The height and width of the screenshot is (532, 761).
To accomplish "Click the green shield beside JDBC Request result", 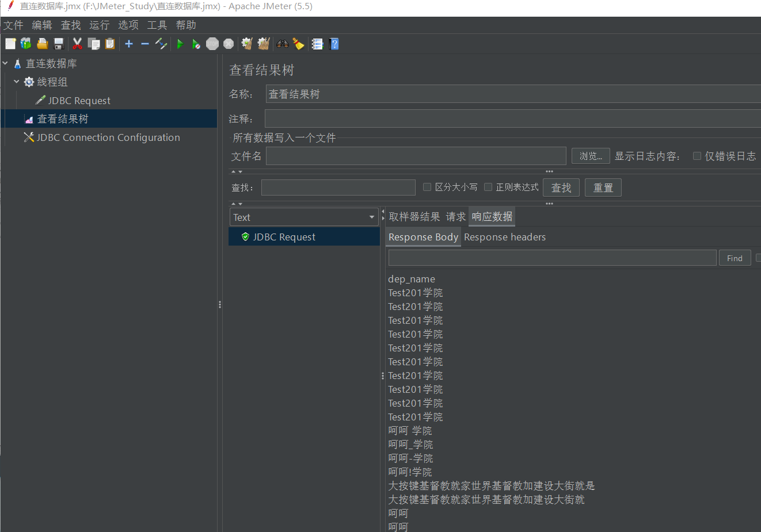I will [x=245, y=236].
